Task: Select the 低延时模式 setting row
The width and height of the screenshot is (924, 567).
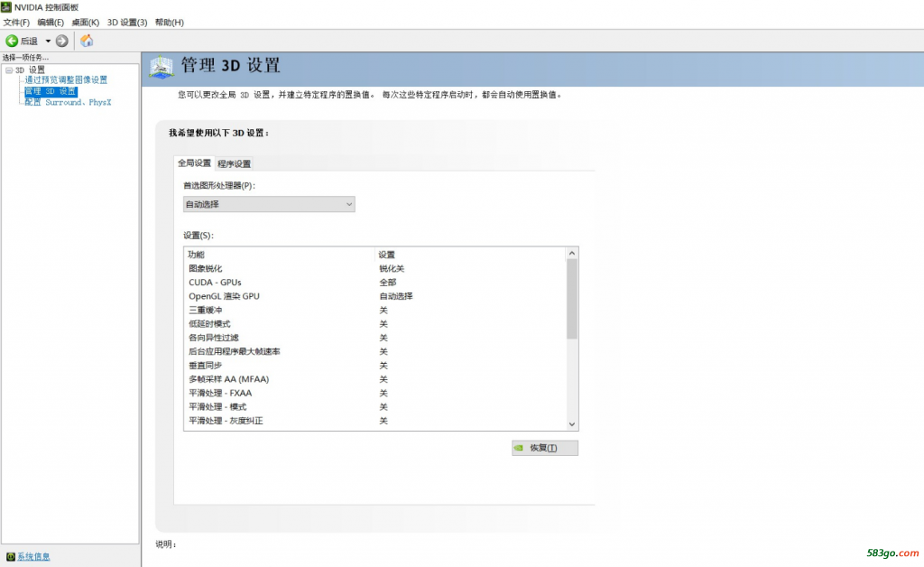Action: pyautogui.click(x=374, y=324)
